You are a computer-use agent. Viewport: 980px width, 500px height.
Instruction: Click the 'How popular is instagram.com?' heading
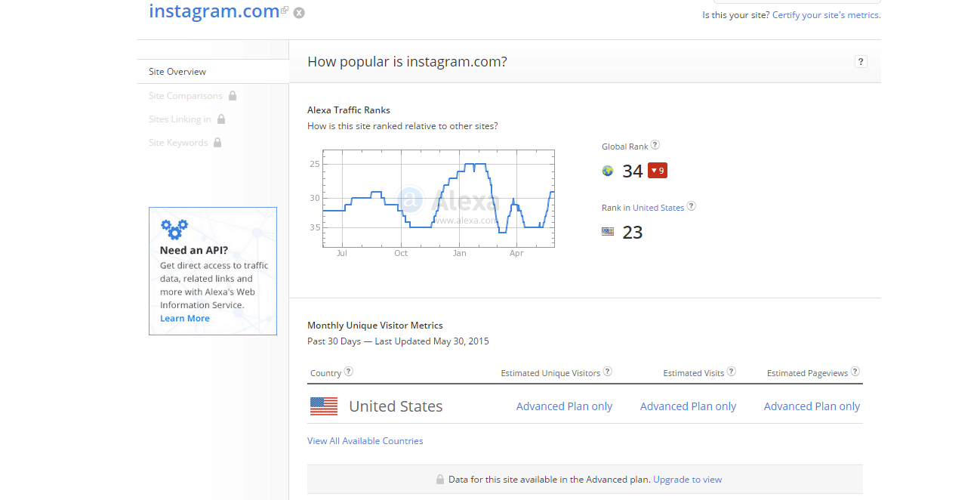(407, 62)
